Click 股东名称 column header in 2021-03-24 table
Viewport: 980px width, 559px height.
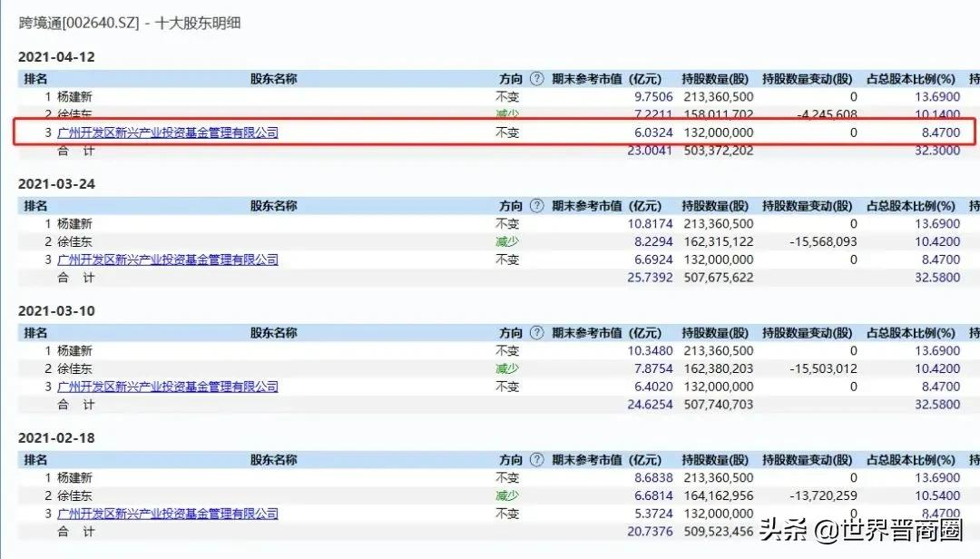click(273, 206)
